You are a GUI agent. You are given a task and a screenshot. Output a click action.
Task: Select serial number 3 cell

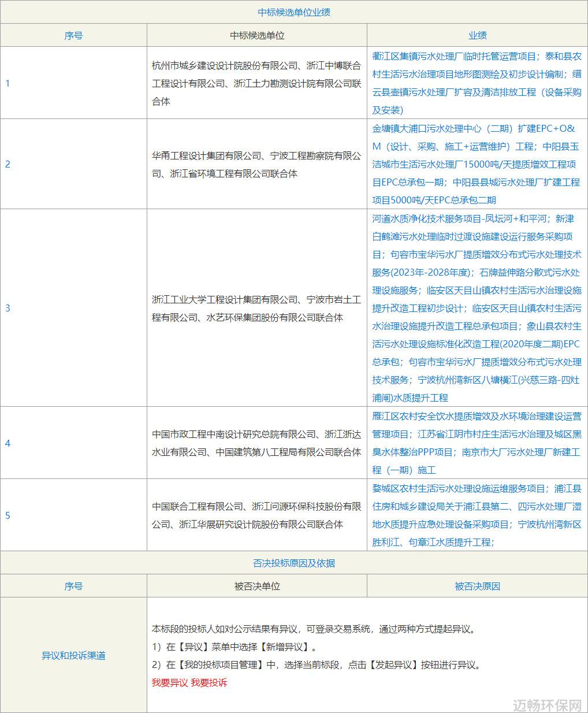[x=73, y=308]
